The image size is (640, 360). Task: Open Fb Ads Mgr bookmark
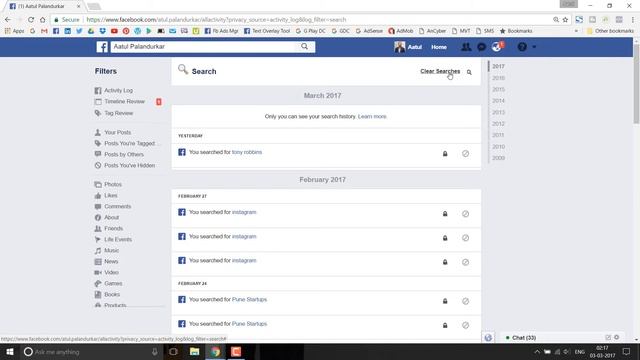tap(221, 31)
